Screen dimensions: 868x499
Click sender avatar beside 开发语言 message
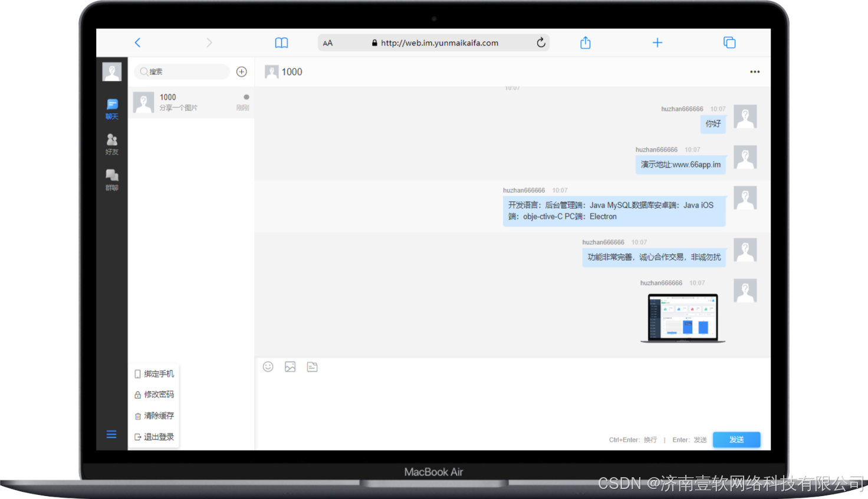745,198
